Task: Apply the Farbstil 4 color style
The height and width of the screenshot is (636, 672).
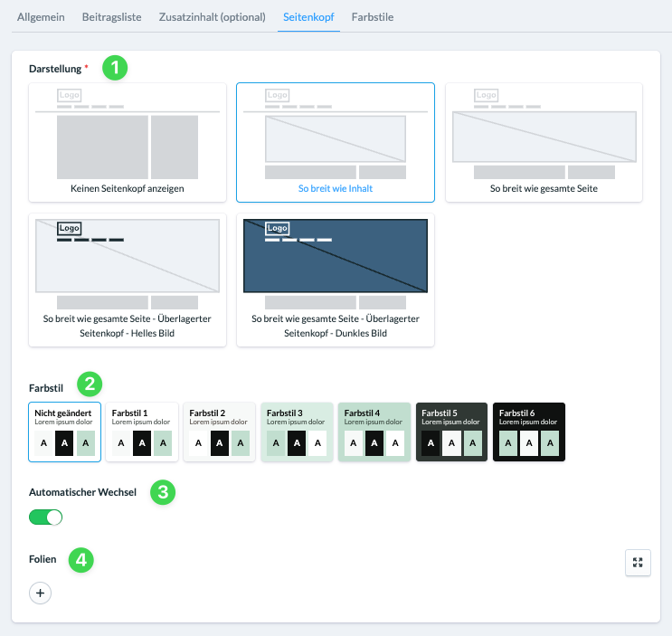Action: (x=374, y=432)
